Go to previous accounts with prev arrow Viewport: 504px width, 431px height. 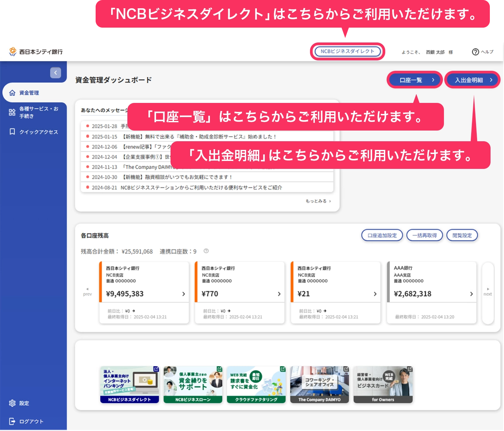click(x=87, y=292)
